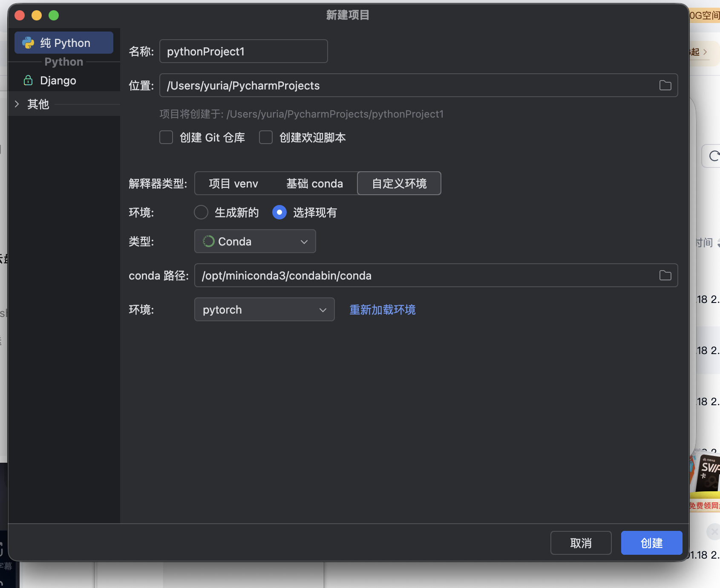Click the 位置 location path field

click(x=418, y=85)
